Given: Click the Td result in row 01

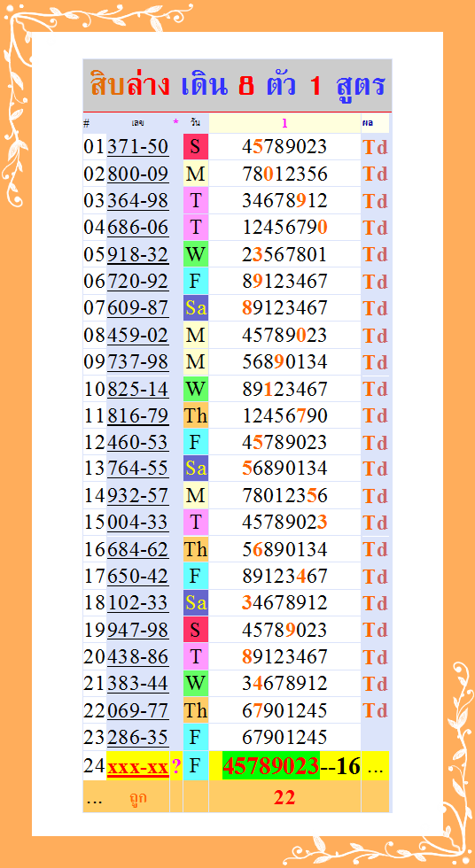Looking at the screenshot, I should pyautogui.click(x=375, y=147).
